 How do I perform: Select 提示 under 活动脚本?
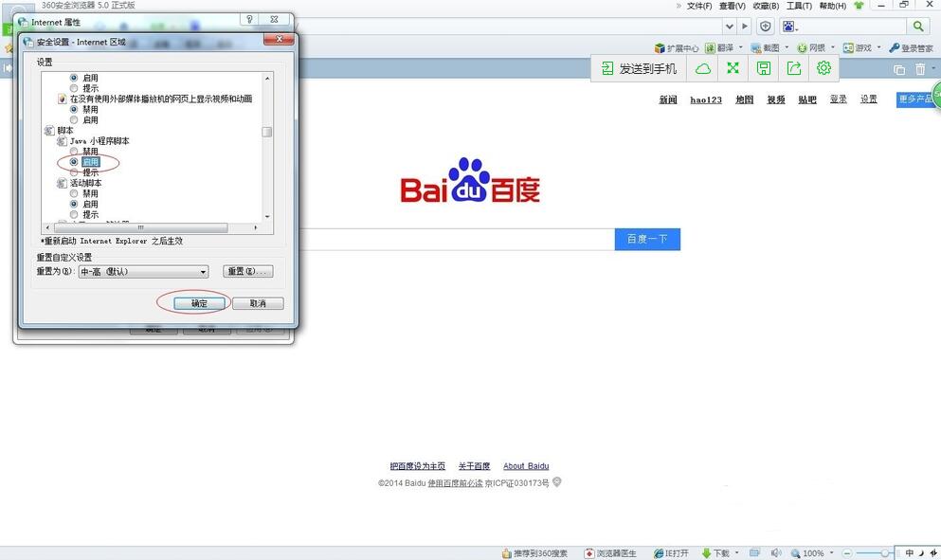click(x=74, y=215)
